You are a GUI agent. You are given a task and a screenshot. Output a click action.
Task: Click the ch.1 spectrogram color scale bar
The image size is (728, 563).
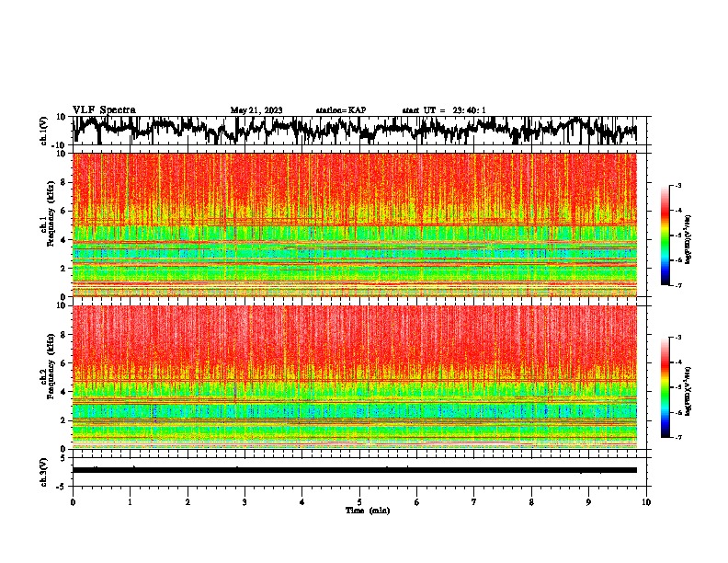click(665, 236)
